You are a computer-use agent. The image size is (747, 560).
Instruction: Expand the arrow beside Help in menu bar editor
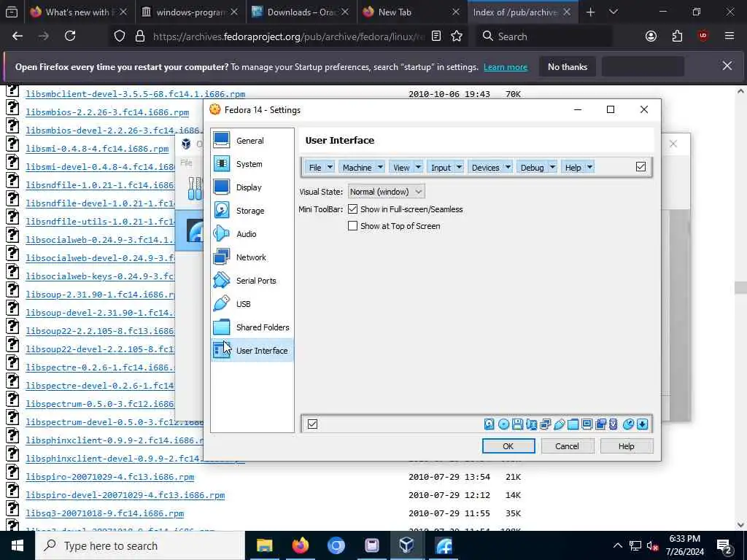tap(589, 167)
